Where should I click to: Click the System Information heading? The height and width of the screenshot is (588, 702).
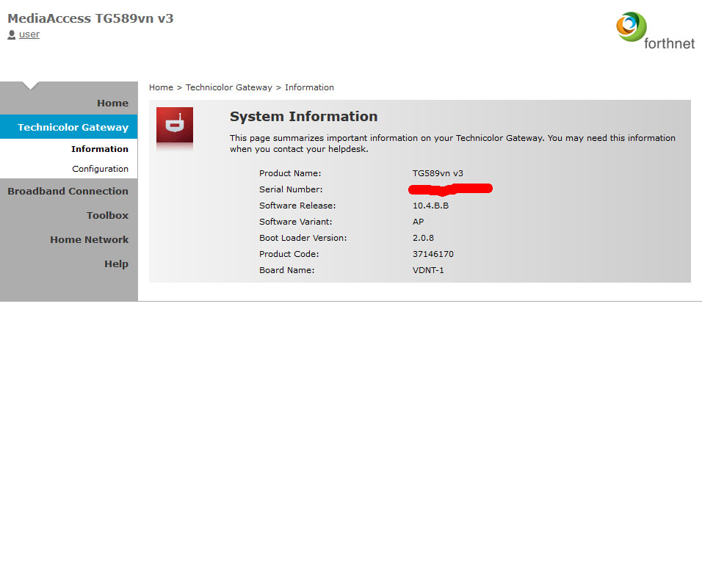pos(303,116)
